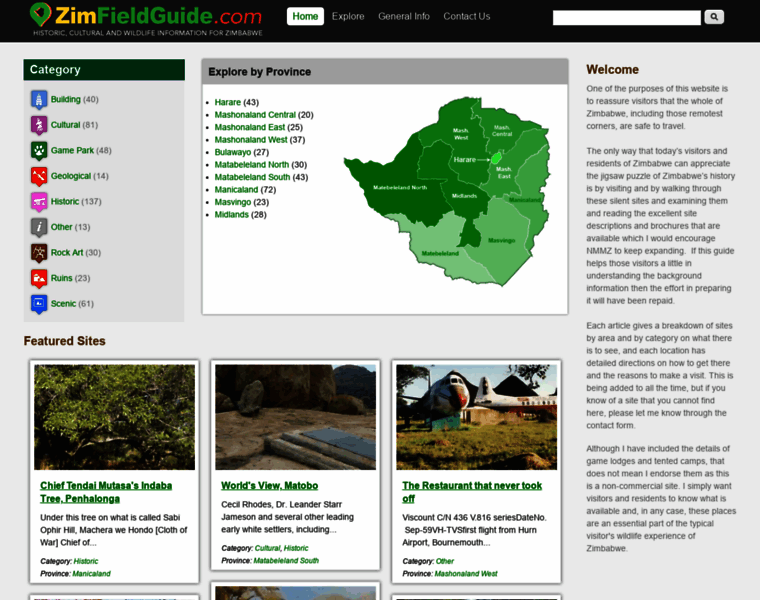
Task: Open the Manicaland province link
Action: (236, 189)
